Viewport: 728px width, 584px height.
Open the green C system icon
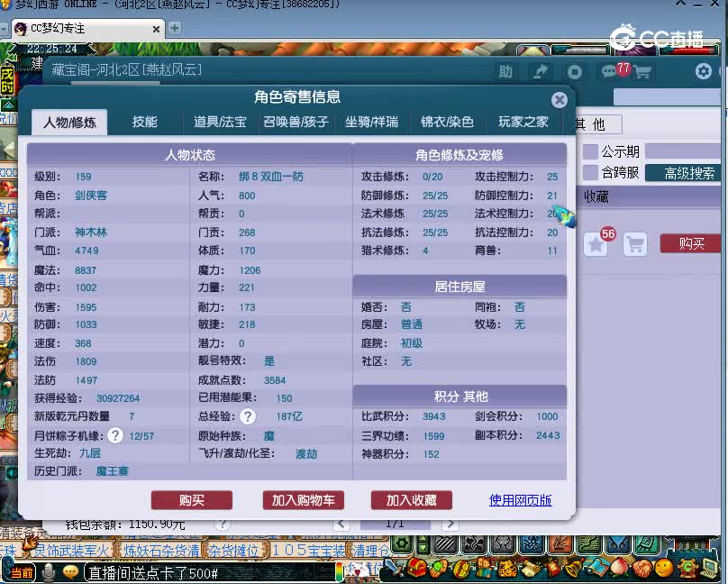(x=687, y=568)
